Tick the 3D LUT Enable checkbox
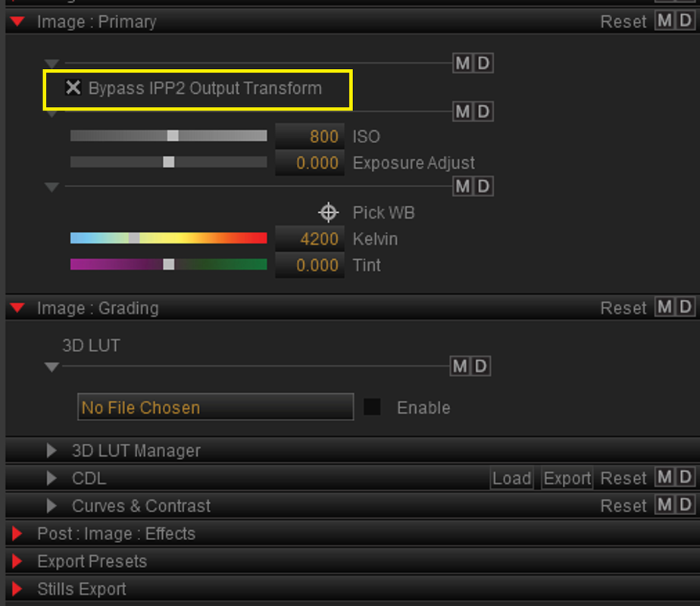Viewport: 700px width, 606px height. point(372,407)
